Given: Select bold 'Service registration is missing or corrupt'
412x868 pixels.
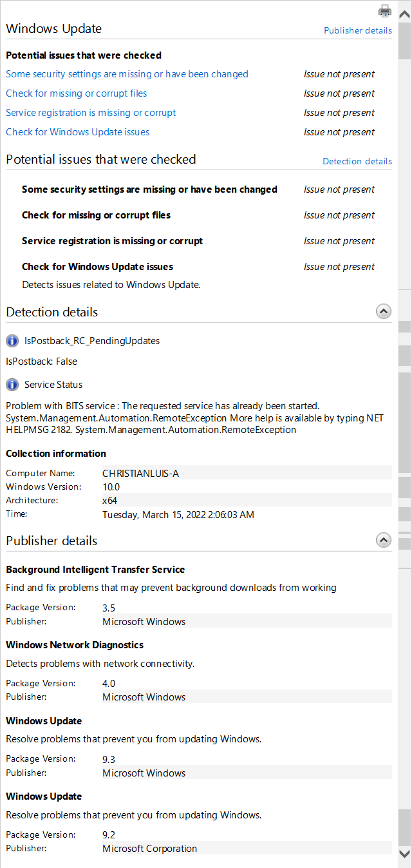Looking at the screenshot, I should 112,241.
